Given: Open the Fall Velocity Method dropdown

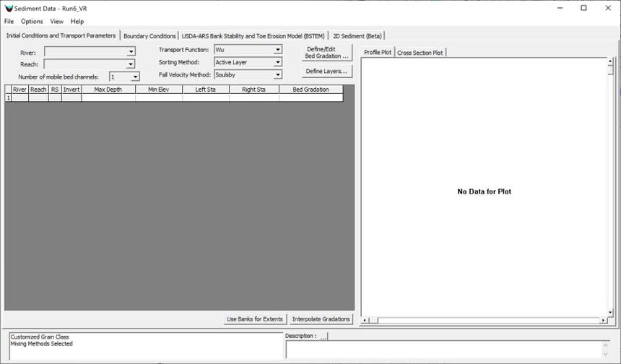Looking at the screenshot, I should [x=277, y=74].
